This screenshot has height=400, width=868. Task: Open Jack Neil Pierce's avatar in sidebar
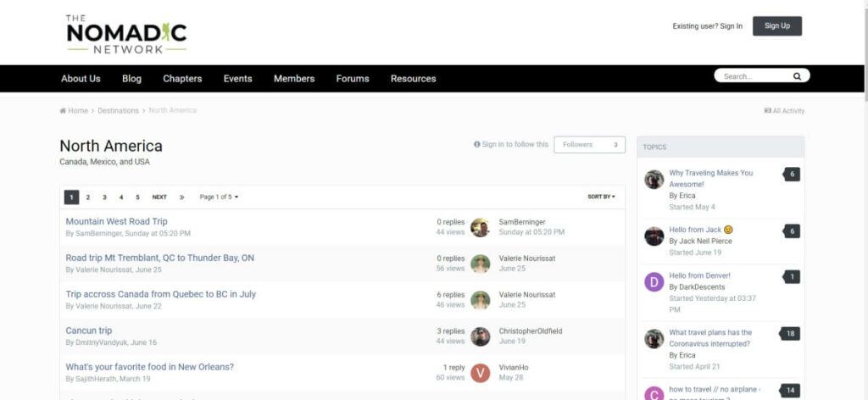(x=654, y=236)
